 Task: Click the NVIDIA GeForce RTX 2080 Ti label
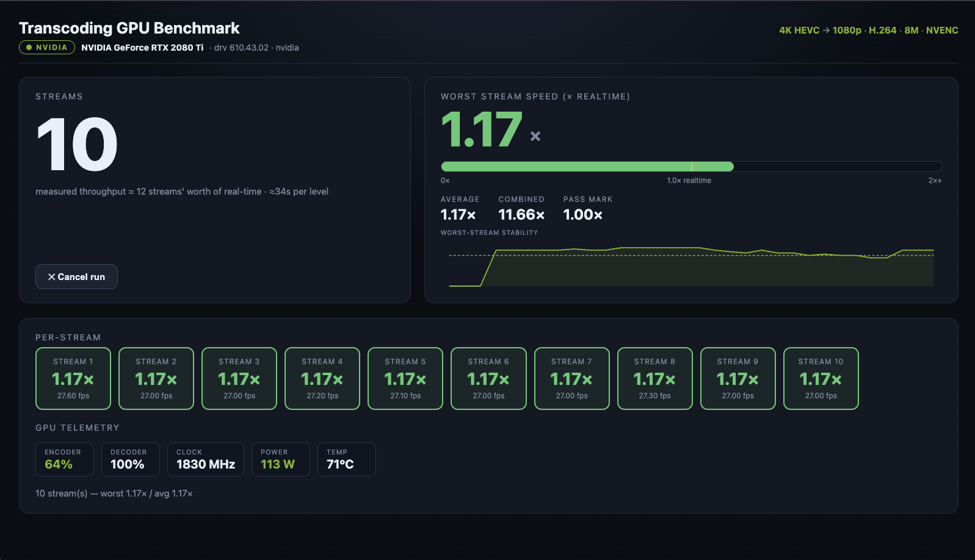(x=142, y=48)
